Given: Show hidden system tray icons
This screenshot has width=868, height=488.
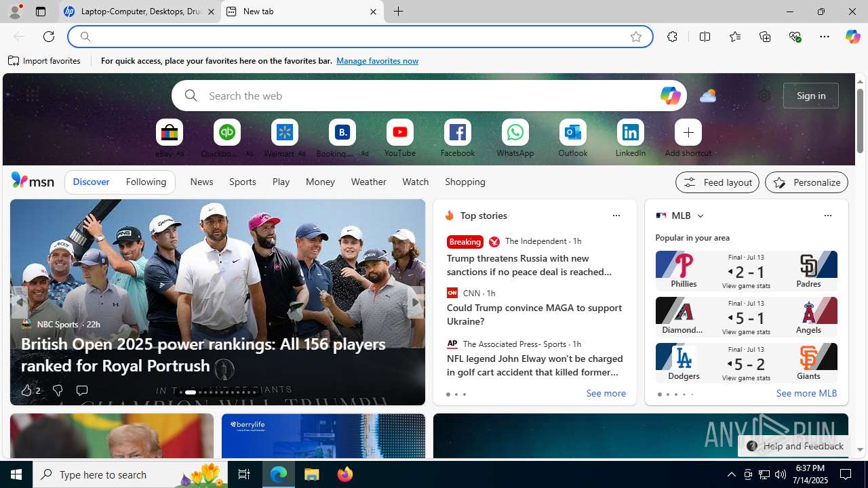Looking at the screenshot, I should coord(731,474).
